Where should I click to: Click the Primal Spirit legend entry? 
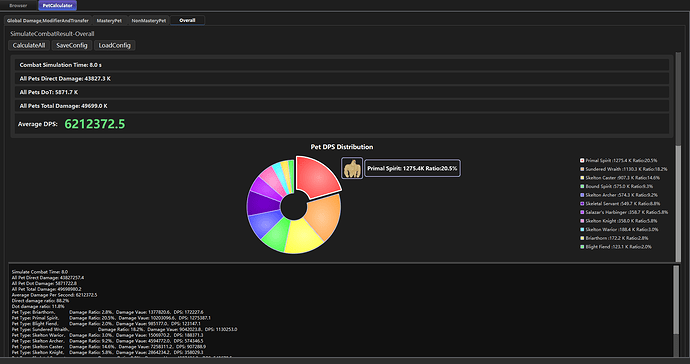pos(618,161)
